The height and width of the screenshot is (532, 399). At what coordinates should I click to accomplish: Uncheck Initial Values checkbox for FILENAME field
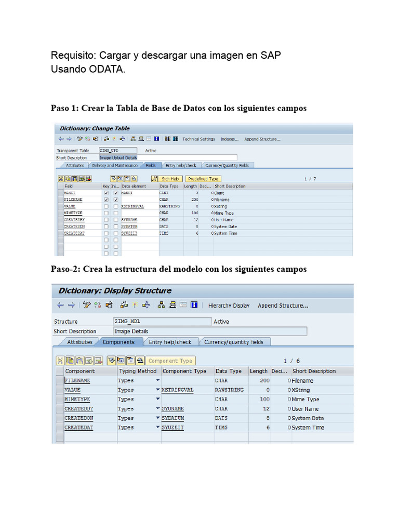[116, 199]
